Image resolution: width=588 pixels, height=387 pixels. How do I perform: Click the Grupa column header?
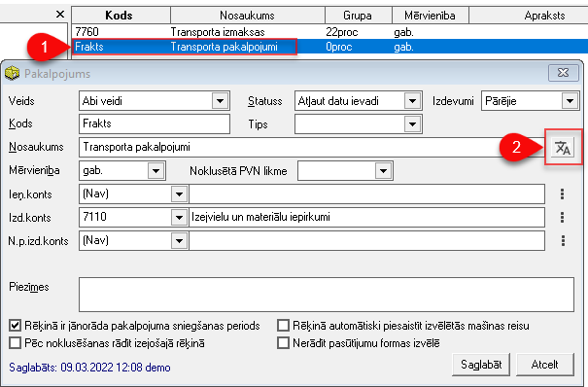point(358,16)
